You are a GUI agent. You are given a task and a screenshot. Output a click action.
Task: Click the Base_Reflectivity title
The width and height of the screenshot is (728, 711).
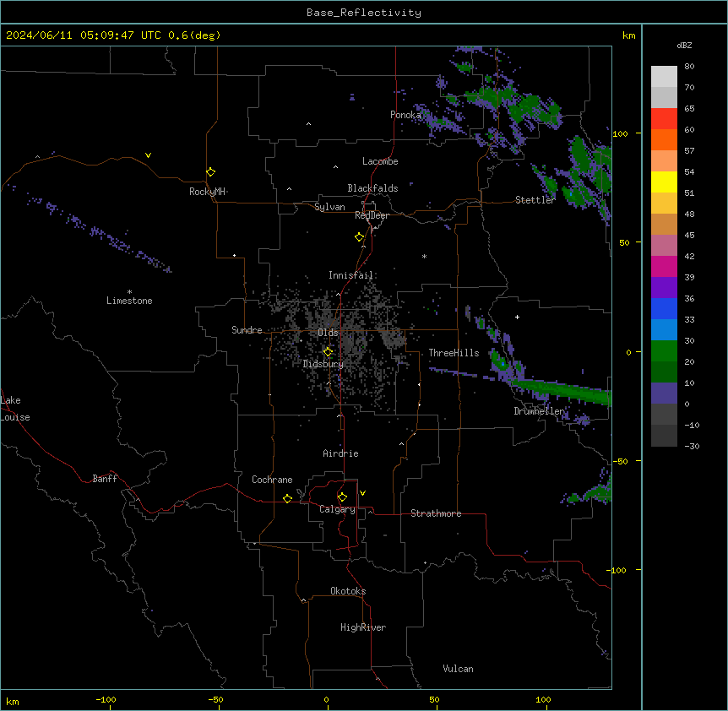364,13
